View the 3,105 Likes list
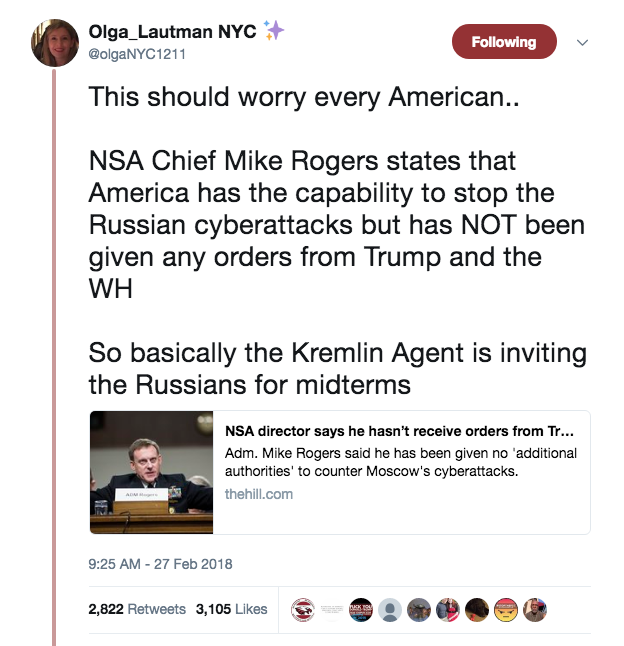Image resolution: width=624 pixels, height=646 pixels. coord(231,609)
